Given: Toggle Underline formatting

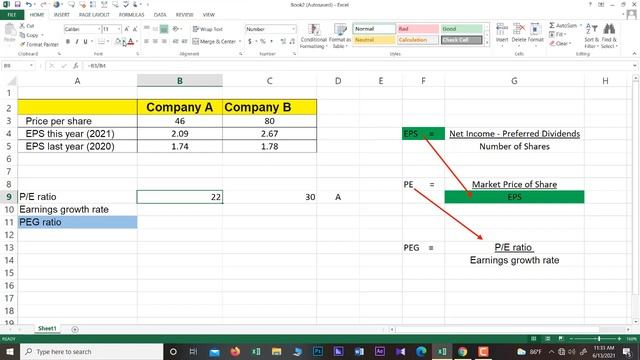Looking at the screenshot, I should tap(85, 41).
